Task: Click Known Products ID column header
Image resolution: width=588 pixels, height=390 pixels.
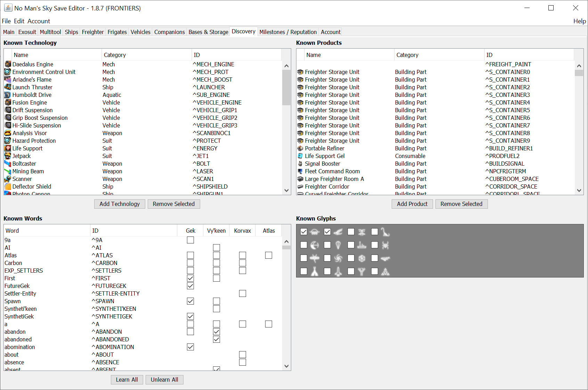Action: click(x=529, y=55)
